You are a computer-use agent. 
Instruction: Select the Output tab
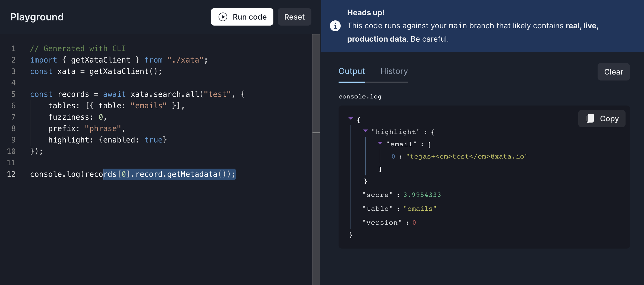point(352,71)
